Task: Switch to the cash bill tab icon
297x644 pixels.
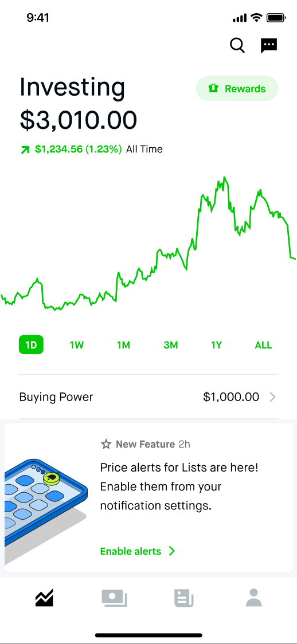Action: pyautogui.click(x=114, y=598)
